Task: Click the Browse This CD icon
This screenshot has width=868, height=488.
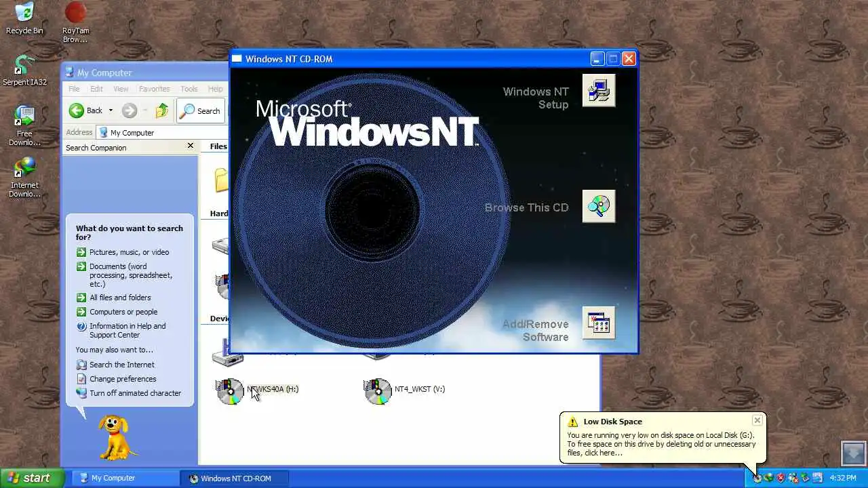Action: coord(599,207)
